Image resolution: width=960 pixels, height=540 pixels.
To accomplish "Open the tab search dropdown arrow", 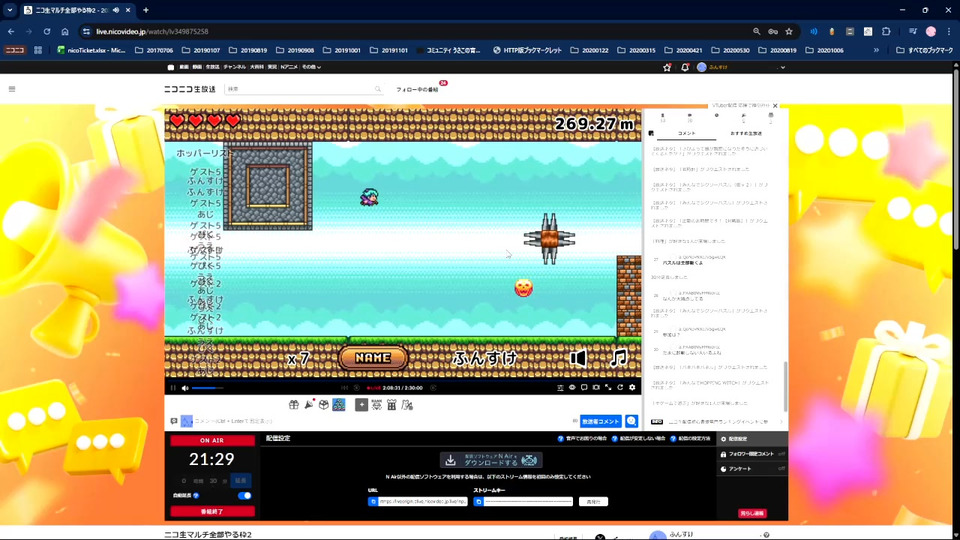I will 10,10.
